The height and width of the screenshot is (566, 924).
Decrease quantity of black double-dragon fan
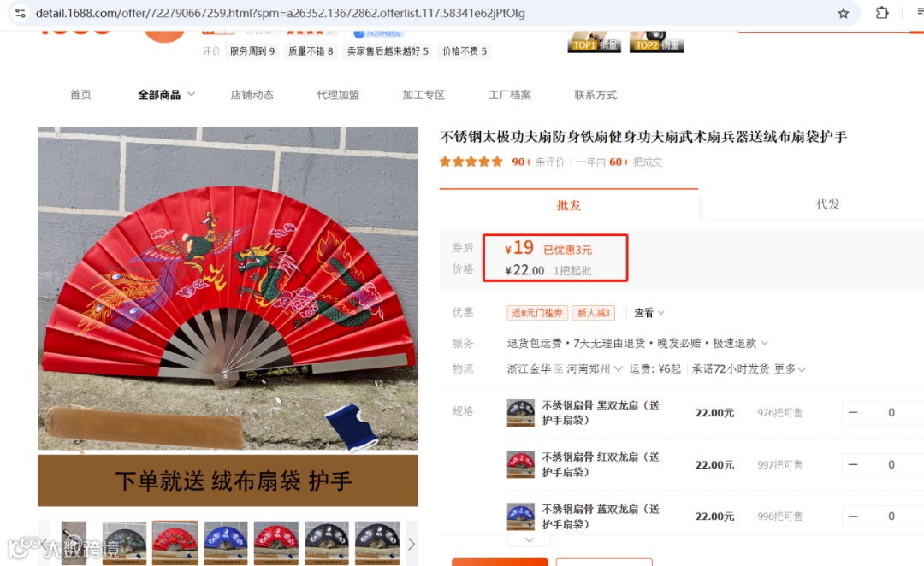click(853, 412)
